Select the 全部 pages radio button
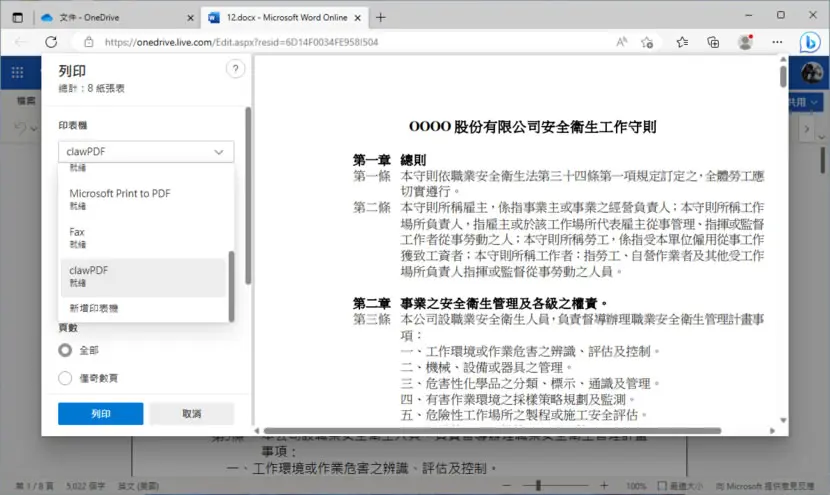 point(65,350)
